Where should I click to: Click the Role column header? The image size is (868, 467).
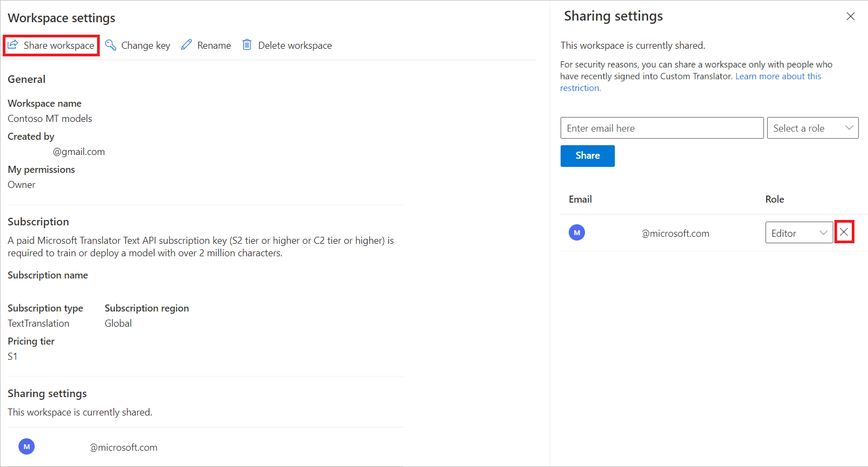(x=775, y=199)
